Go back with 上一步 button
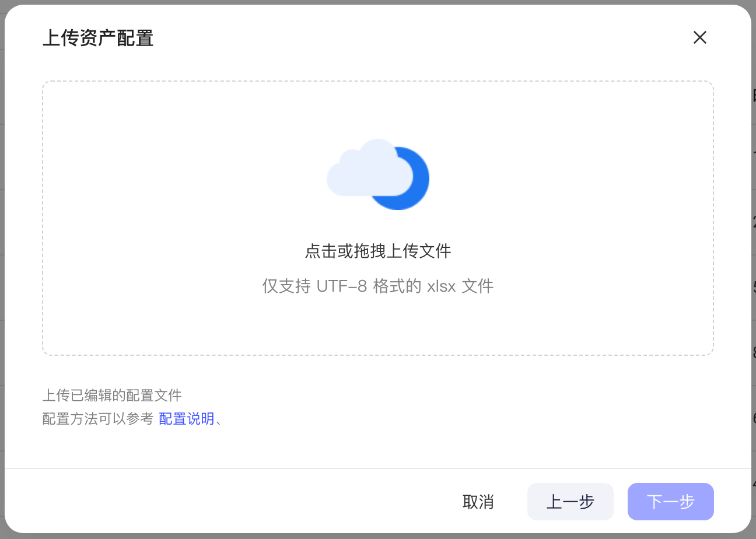The height and width of the screenshot is (539, 756). (x=570, y=502)
